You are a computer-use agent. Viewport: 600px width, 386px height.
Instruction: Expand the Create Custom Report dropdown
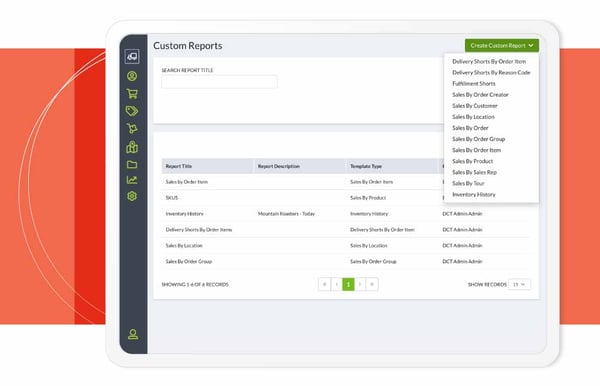502,46
